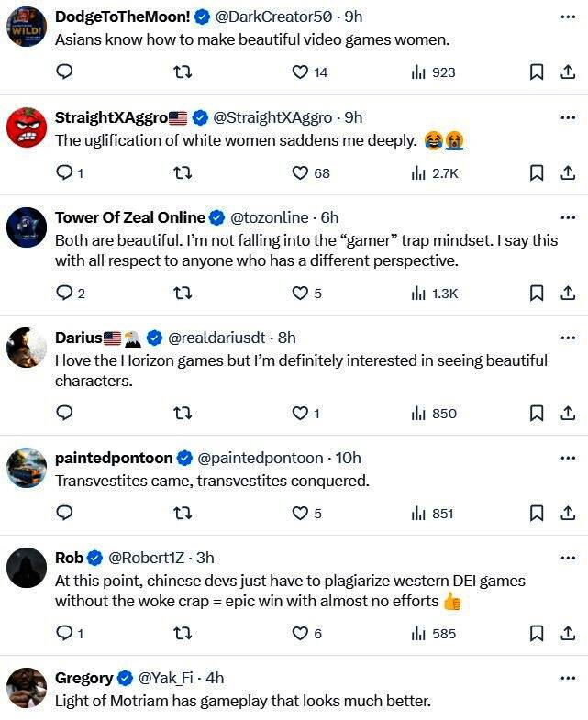Image resolution: width=588 pixels, height=720 pixels.
Task: Reply to Rob's tweet about chinese devs
Action: [x=64, y=633]
